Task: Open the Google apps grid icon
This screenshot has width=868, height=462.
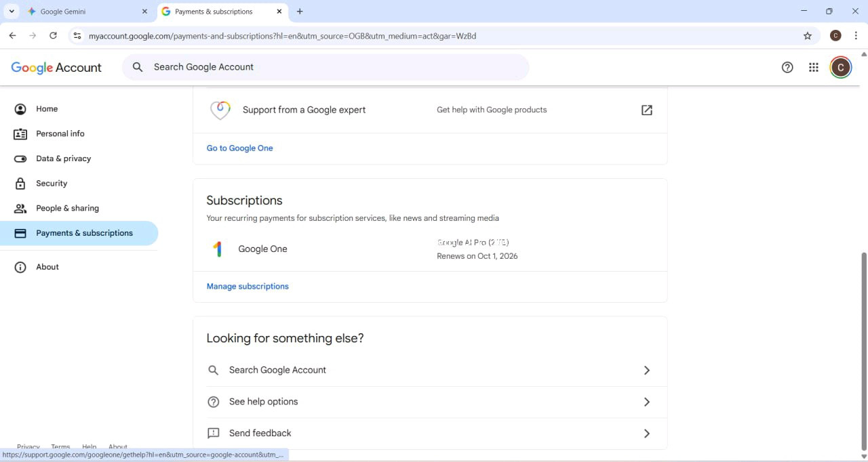Action: (814, 67)
